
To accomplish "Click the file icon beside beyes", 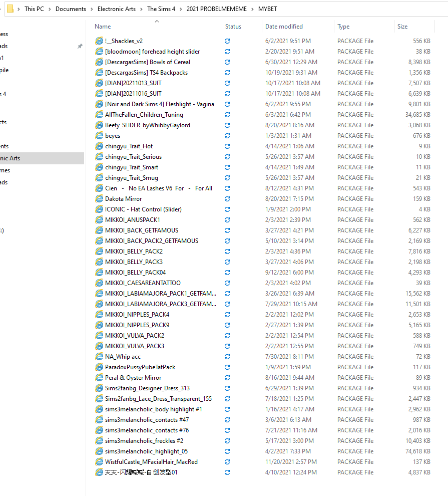I will coord(99,135).
